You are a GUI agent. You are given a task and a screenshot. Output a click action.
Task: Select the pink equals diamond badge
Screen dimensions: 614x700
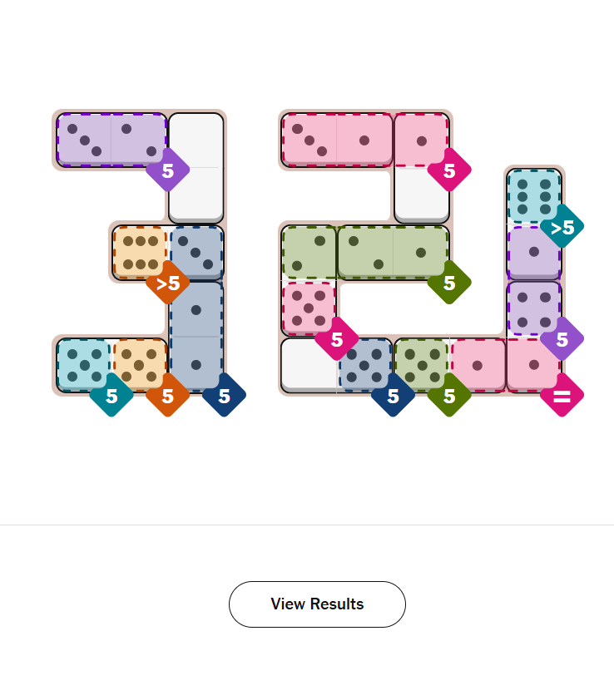pyautogui.click(x=562, y=396)
